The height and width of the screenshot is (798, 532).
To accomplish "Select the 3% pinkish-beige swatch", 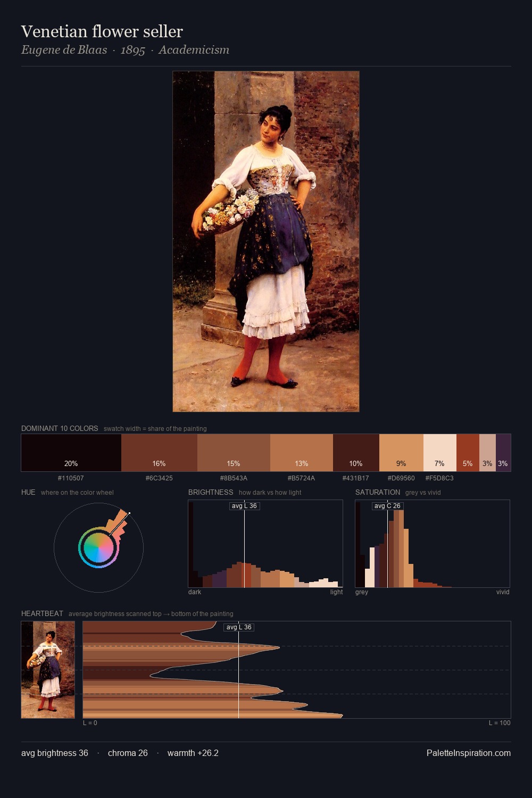I will point(487,453).
